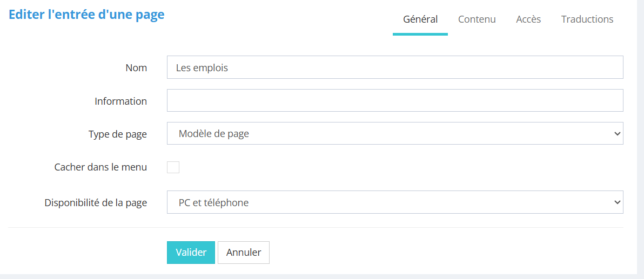This screenshot has height=279, width=644.
Task: Open the Contenu tab
Action: tap(477, 19)
